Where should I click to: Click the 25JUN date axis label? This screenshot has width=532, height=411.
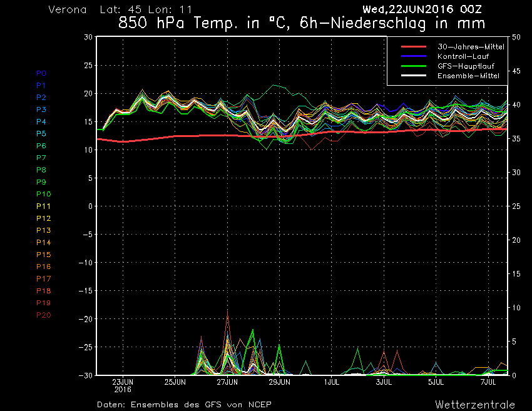pos(175,382)
